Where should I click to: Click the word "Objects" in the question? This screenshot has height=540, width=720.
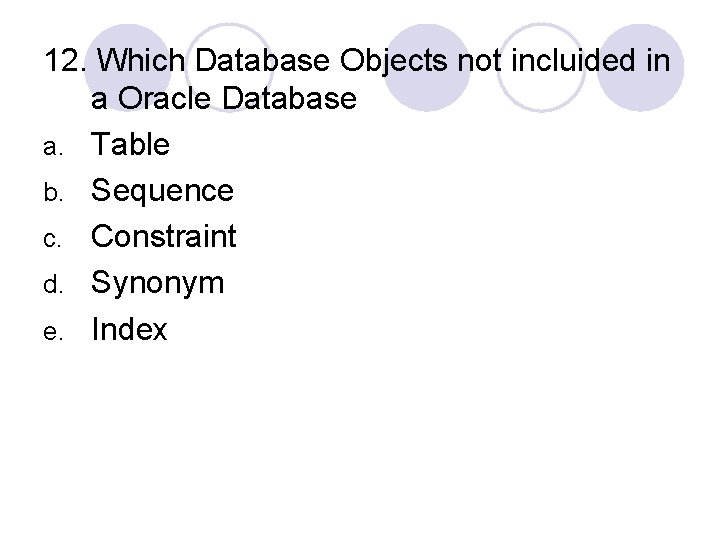tap(395, 61)
